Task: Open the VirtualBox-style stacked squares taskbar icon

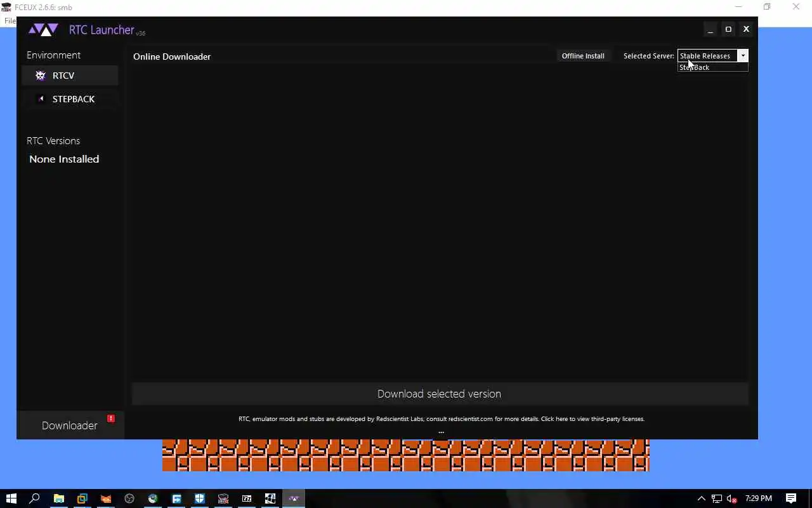Action: tap(82, 498)
